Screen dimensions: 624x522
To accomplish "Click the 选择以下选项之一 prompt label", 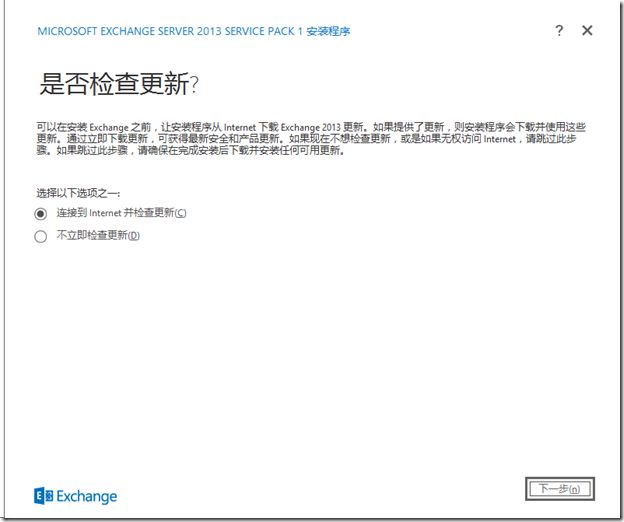I will click(x=78, y=193).
